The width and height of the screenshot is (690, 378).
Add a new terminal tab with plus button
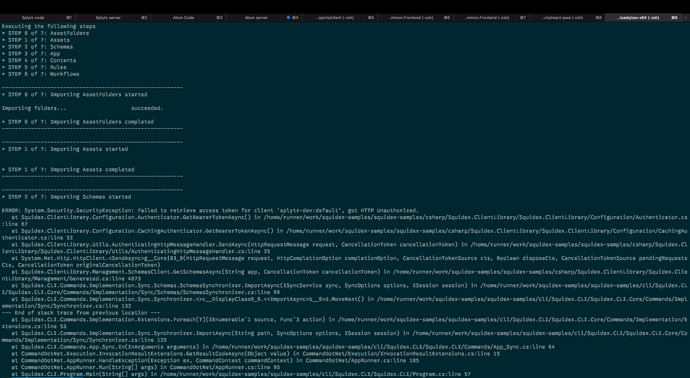[686, 18]
